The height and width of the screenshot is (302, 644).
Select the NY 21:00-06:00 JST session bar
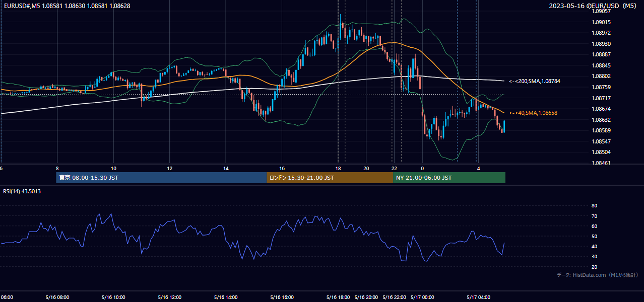[449, 178]
